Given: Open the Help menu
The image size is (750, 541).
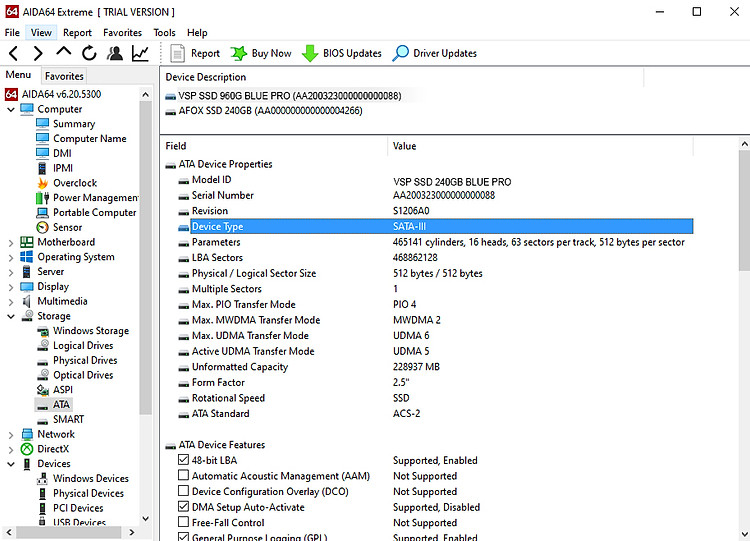Looking at the screenshot, I should [197, 33].
